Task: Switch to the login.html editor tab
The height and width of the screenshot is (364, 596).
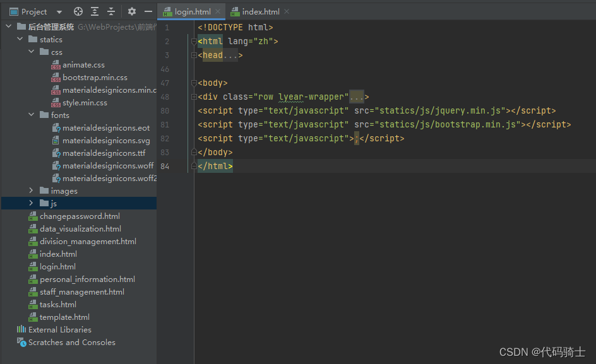Action: point(193,12)
